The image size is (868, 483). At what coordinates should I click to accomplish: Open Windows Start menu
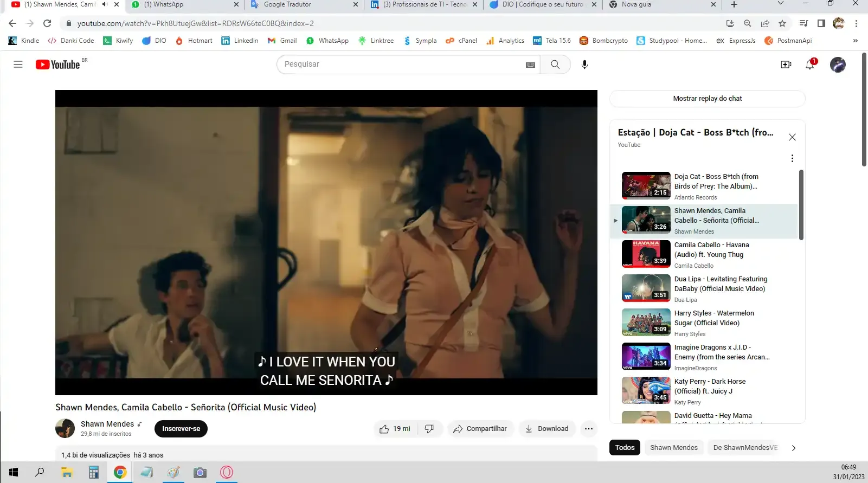pyautogui.click(x=14, y=473)
